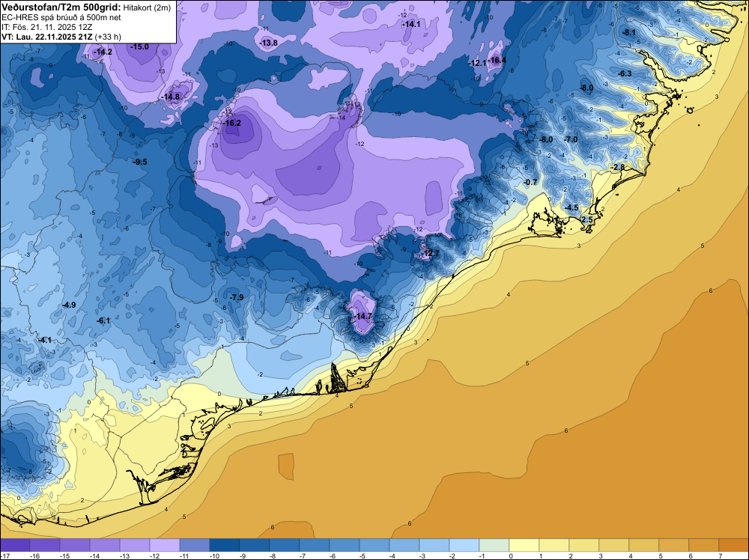Pick the legend swatch between -10 and -9
Screen dimensions: 749x560
tap(225, 545)
